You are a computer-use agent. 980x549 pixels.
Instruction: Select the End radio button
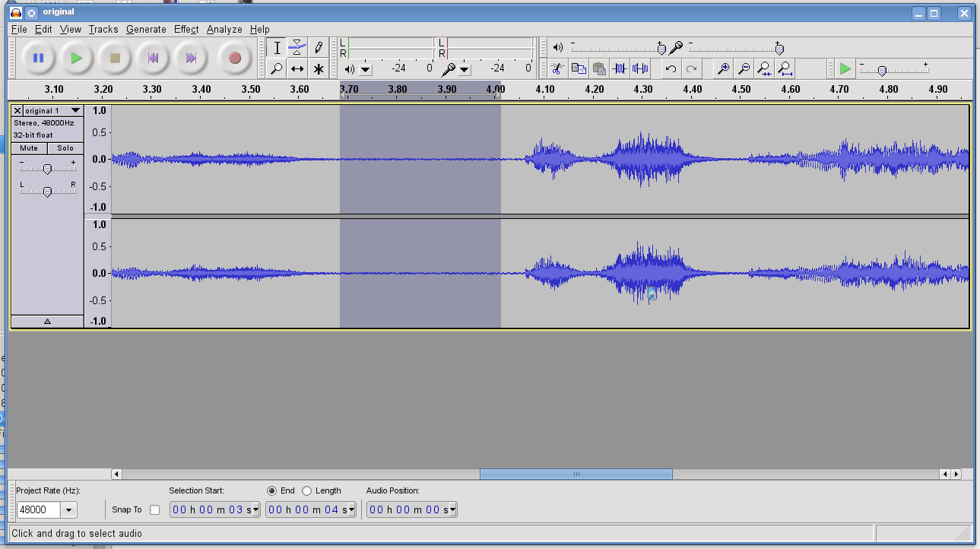(x=271, y=491)
